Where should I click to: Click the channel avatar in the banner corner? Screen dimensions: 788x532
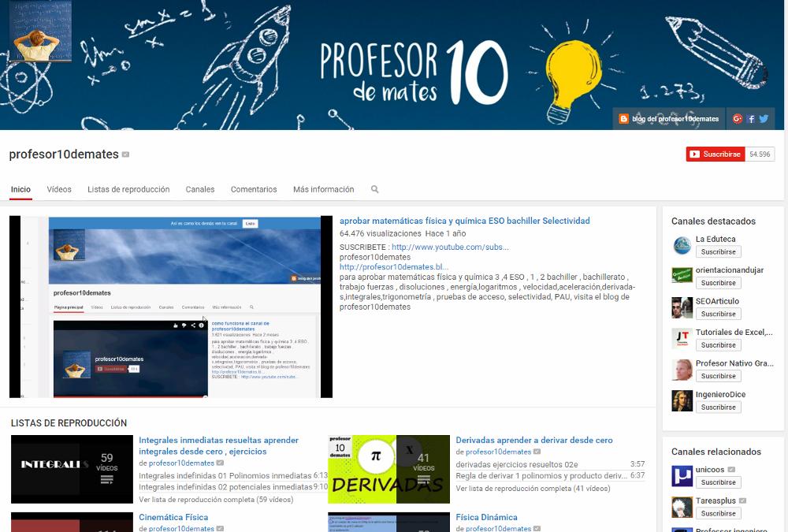(x=40, y=31)
